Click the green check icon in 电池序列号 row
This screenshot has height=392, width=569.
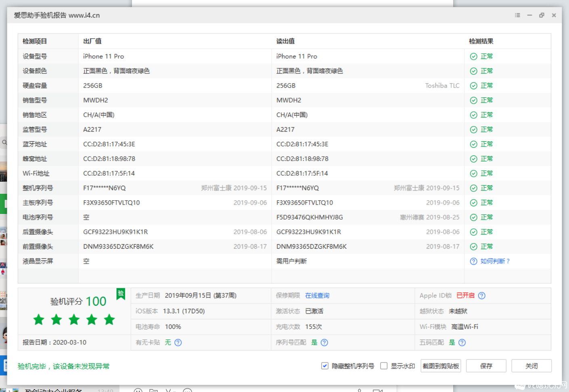coord(474,217)
